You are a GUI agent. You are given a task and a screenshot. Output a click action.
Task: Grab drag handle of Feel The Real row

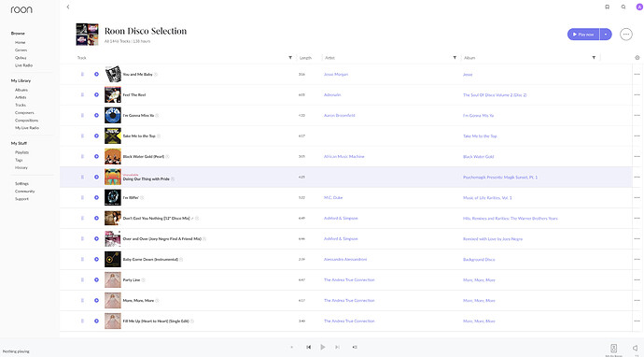(82, 95)
